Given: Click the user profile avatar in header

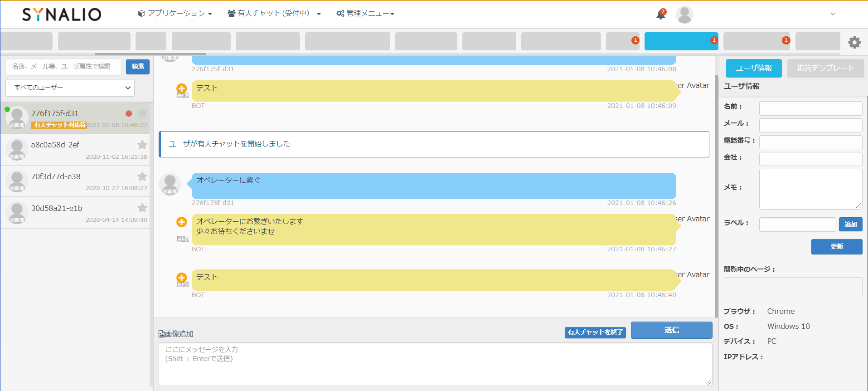Looking at the screenshot, I should click(684, 15).
